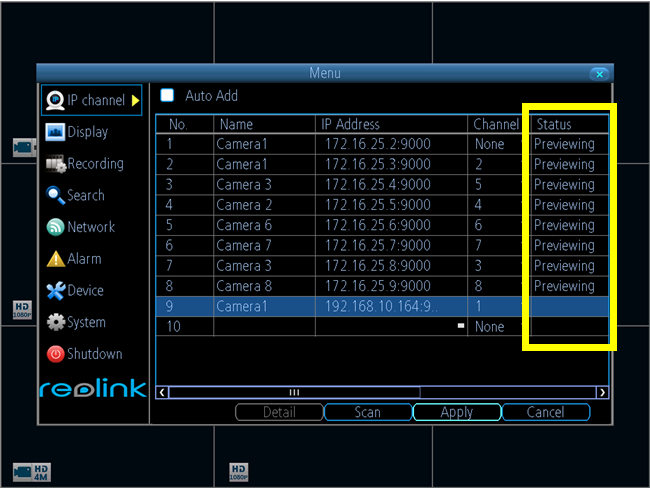Click Previewing status of row 8
This screenshot has height=488, width=650.
[x=564, y=286]
